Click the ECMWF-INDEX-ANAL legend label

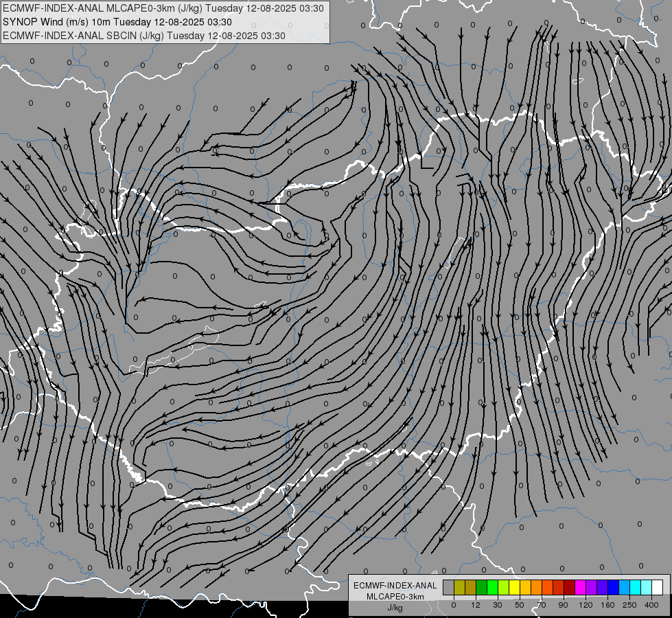coord(395,586)
